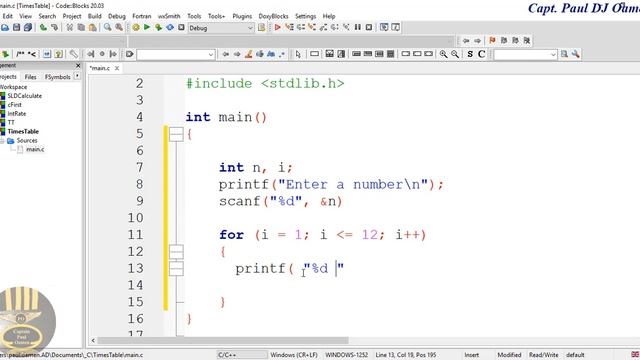Open the search combo box near wrench
This screenshot has width=640, height=360.
tap(525, 54)
